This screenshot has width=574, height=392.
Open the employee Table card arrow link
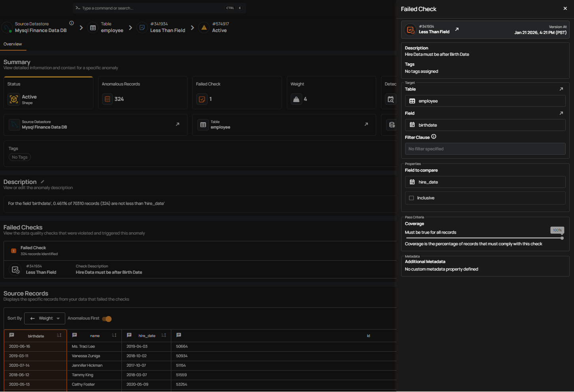coord(366,124)
